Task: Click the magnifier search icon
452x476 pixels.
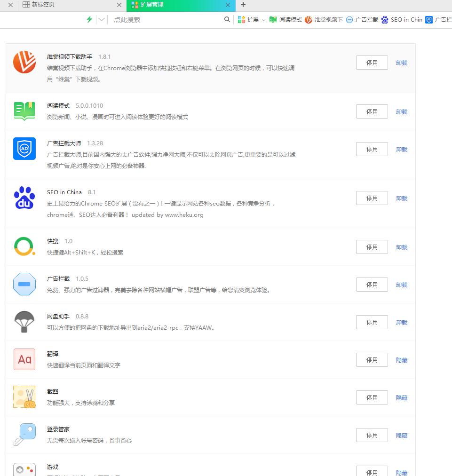Action: click(x=227, y=20)
